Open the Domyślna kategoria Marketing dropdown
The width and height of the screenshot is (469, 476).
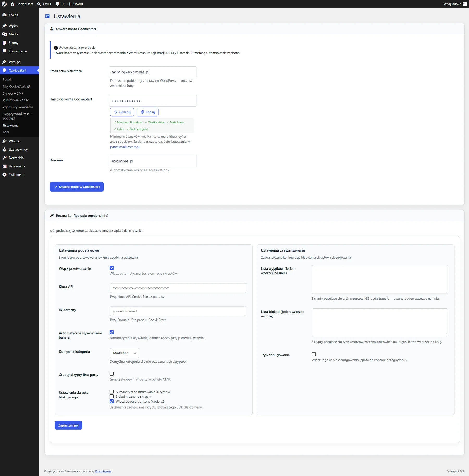point(125,353)
